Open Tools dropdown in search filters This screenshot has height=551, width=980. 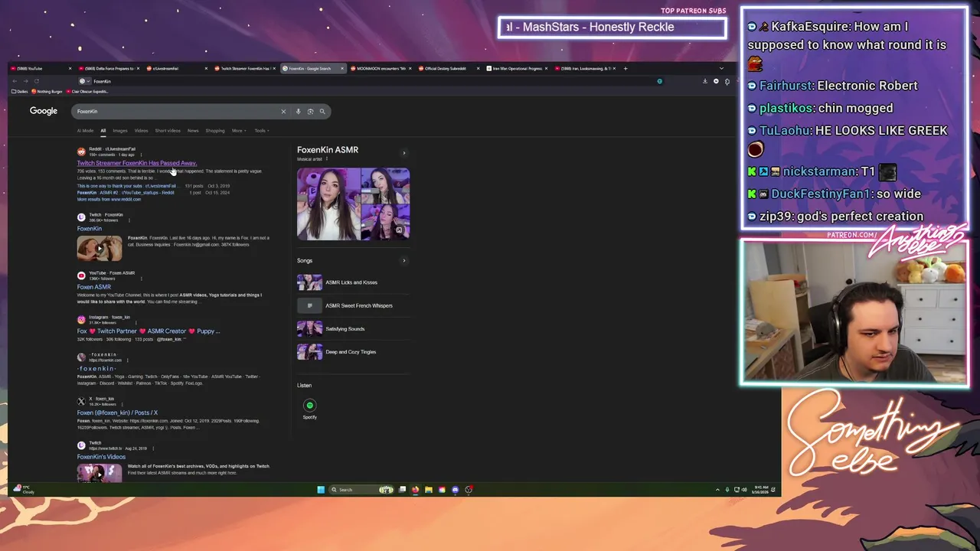click(x=261, y=131)
